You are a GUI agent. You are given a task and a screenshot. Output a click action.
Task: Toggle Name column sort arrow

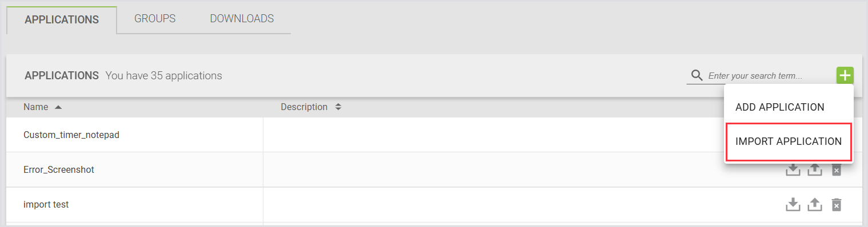[58, 107]
